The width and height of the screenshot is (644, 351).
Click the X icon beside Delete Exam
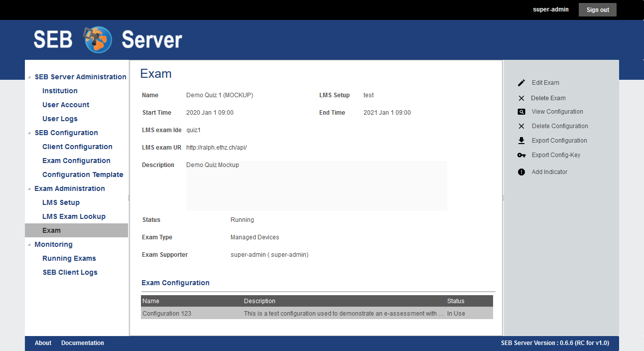tap(521, 98)
